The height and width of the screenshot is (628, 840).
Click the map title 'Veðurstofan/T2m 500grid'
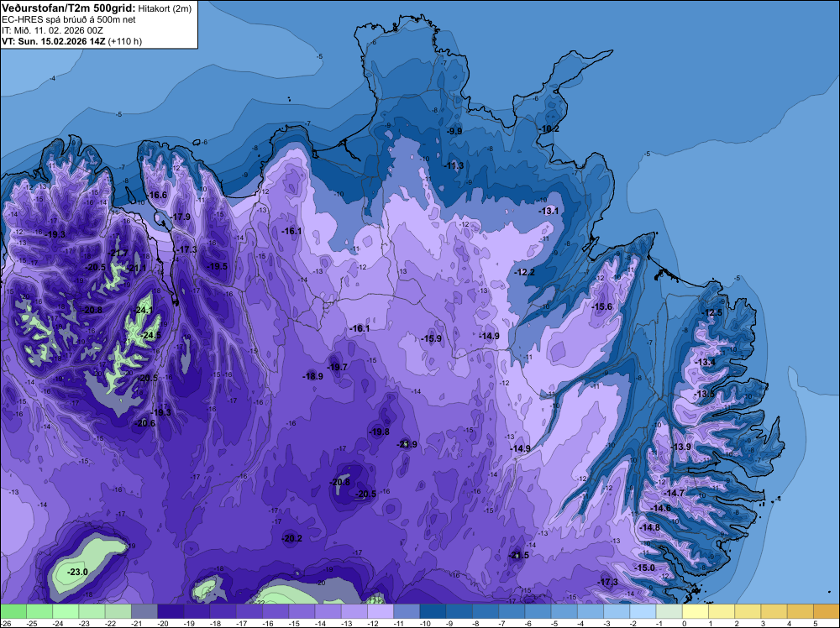[69, 8]
